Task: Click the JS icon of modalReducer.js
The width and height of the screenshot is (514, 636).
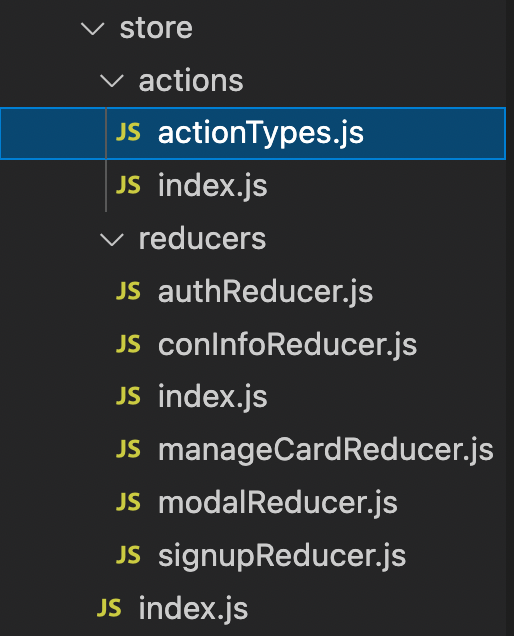Action: point(128,502)
